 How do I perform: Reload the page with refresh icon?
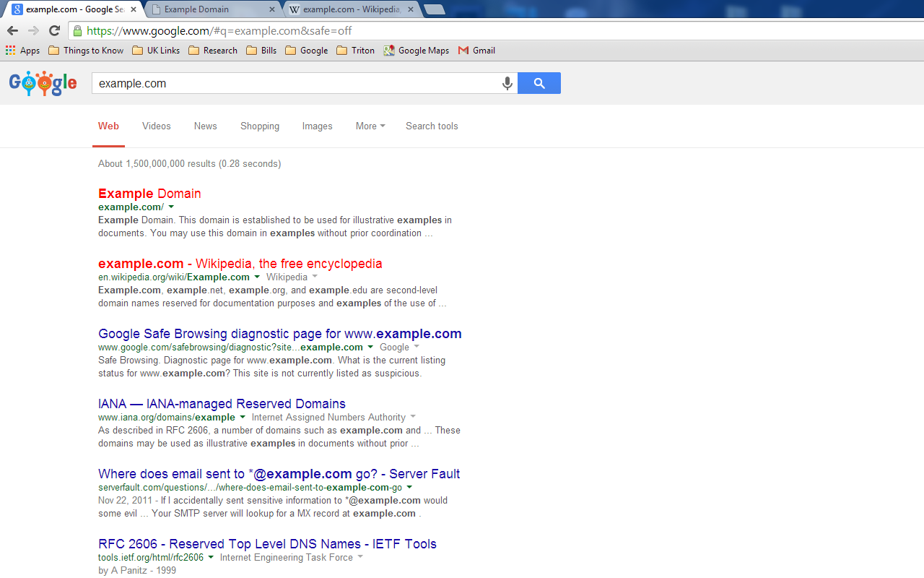pos(54,30)
